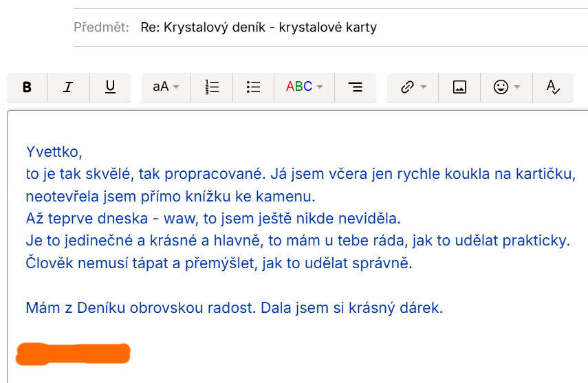This screenshot has height=383, width=588.
Task: Click the line starting "Člověk nemusí tápat"
Action: coord(219,263)
